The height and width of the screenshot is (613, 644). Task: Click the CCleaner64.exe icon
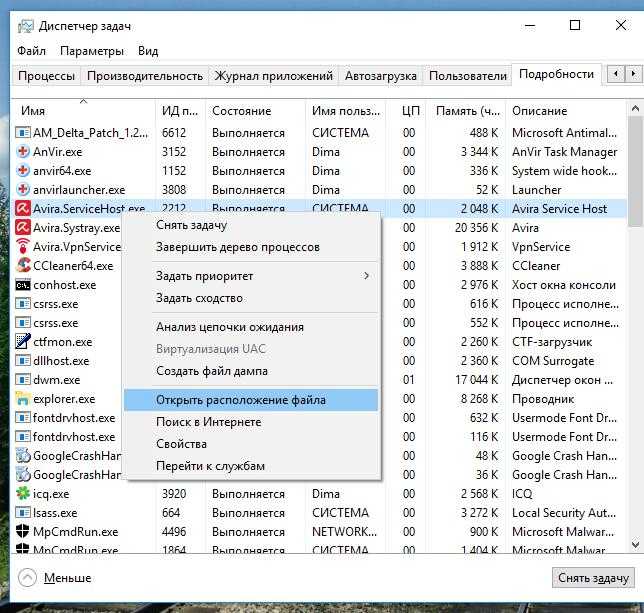pyautogui.click(x=23, y=265)
